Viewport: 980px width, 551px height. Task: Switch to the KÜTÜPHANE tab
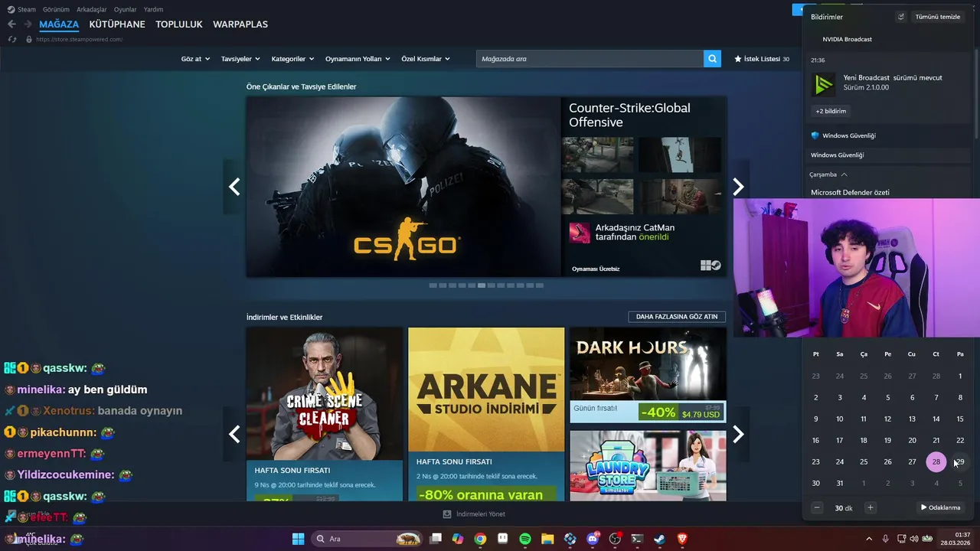tap(117, 24)
